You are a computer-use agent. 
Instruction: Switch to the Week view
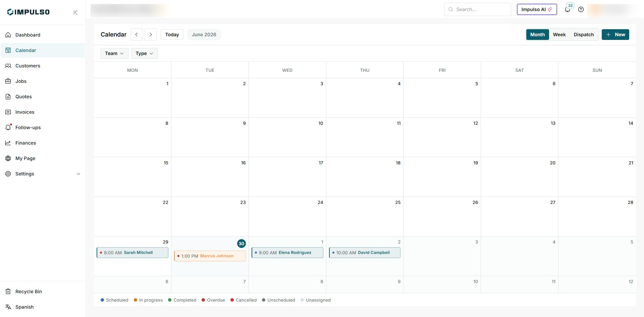click(559, 35)
